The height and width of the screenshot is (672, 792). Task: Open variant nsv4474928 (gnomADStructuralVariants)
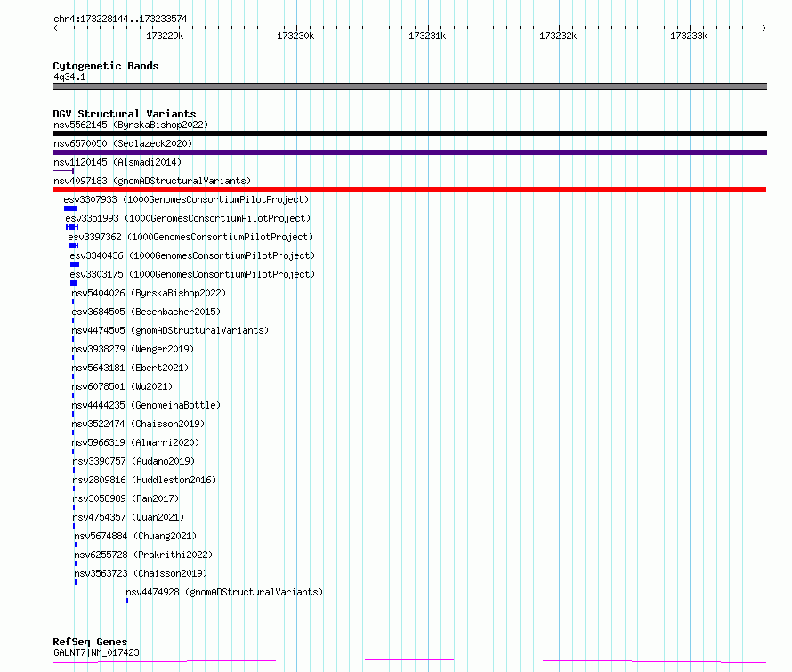coord(224,592)
